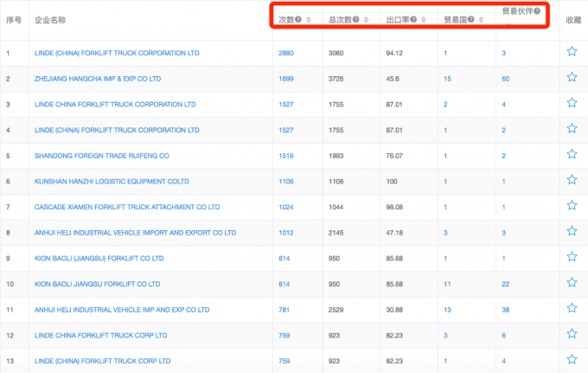The height and width of the screenshot is (373, 588).
Task: Star row 10 KION BAOLI JIANGSU FORKLIFT
Action: tap(572, 282)
